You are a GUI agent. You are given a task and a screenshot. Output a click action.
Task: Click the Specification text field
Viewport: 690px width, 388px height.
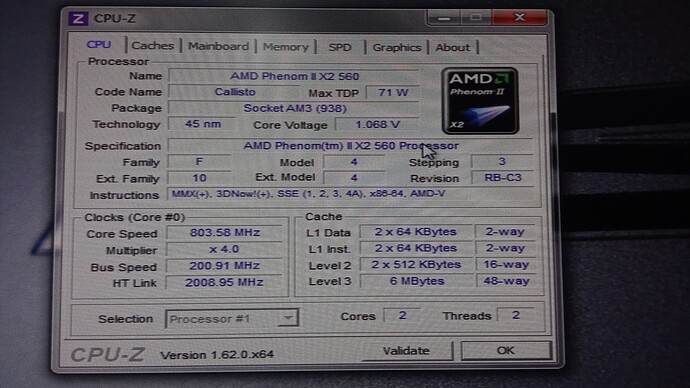pos(351,146)
